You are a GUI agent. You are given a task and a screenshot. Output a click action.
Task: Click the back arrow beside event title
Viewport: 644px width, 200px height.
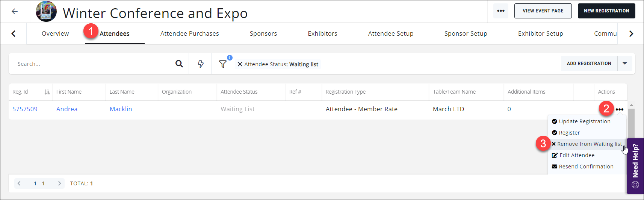coord(15,11)
